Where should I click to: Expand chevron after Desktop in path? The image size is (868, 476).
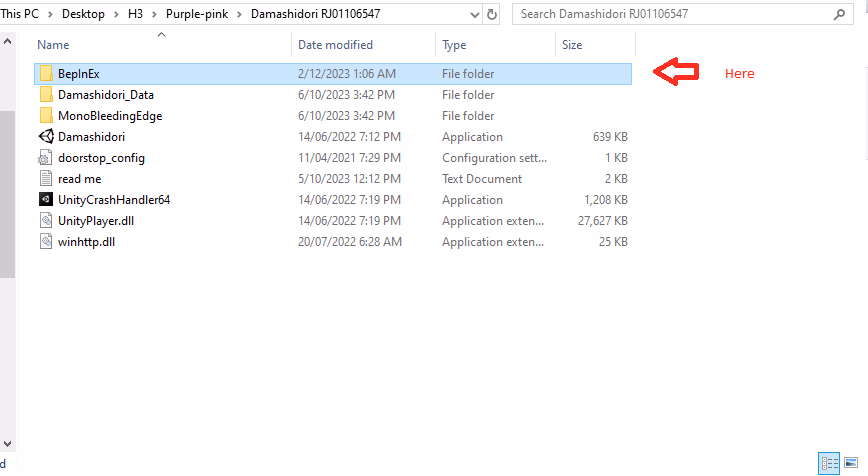(116, 14)
